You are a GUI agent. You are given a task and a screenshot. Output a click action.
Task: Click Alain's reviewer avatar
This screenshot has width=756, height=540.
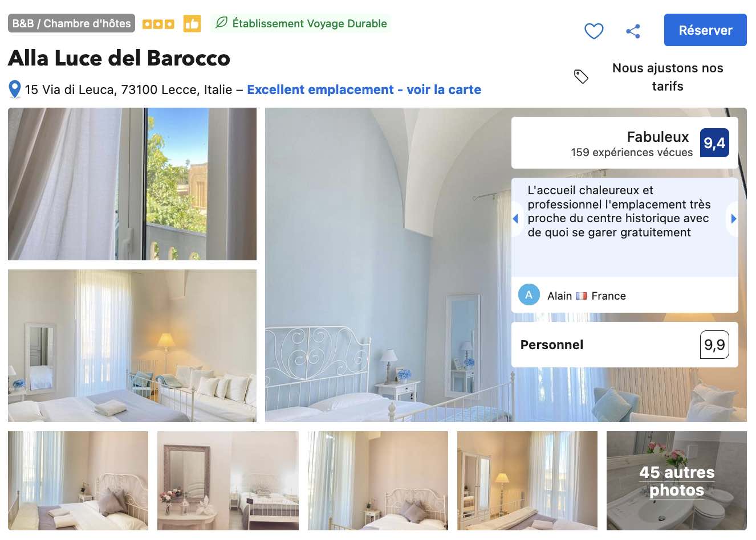pyautogui.click(x=529, y=295)
